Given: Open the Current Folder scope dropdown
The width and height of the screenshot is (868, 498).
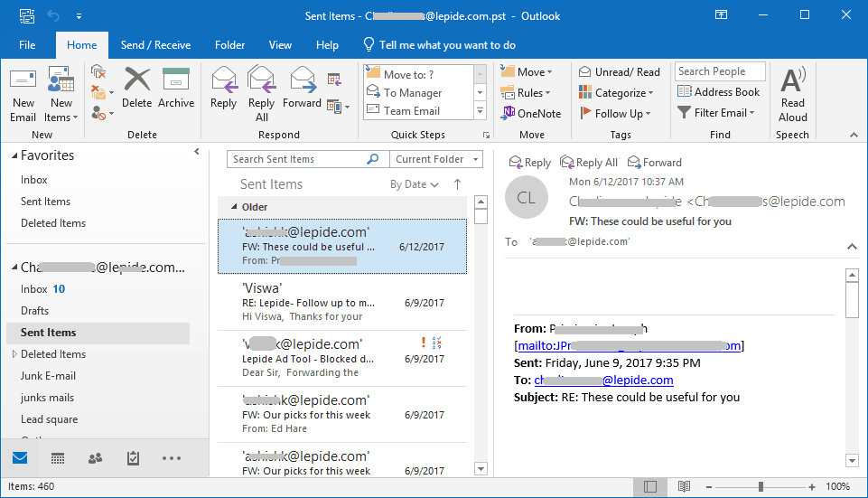Looking at the screenshot, I should [436, 159].
